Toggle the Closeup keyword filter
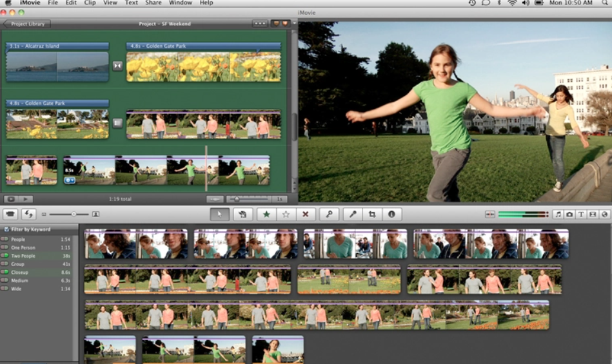This screenshot has height=364, width=612. tap(5, 273)
